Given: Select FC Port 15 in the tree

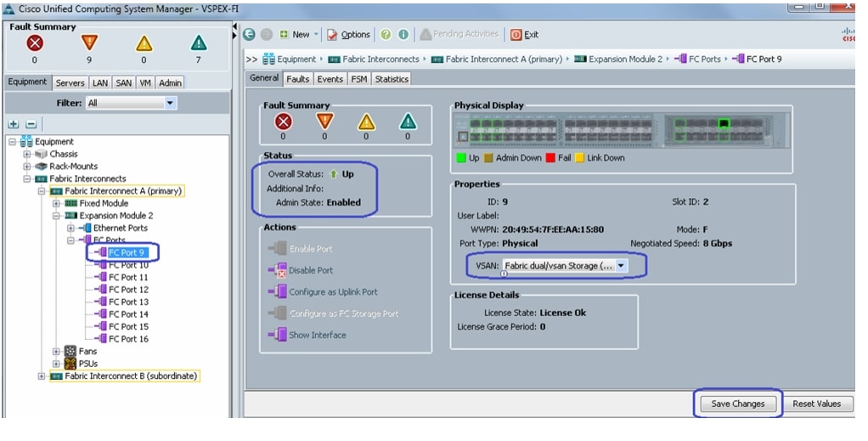Looking at the screenshot, I should pyautogui.click(x=128, y=327).
